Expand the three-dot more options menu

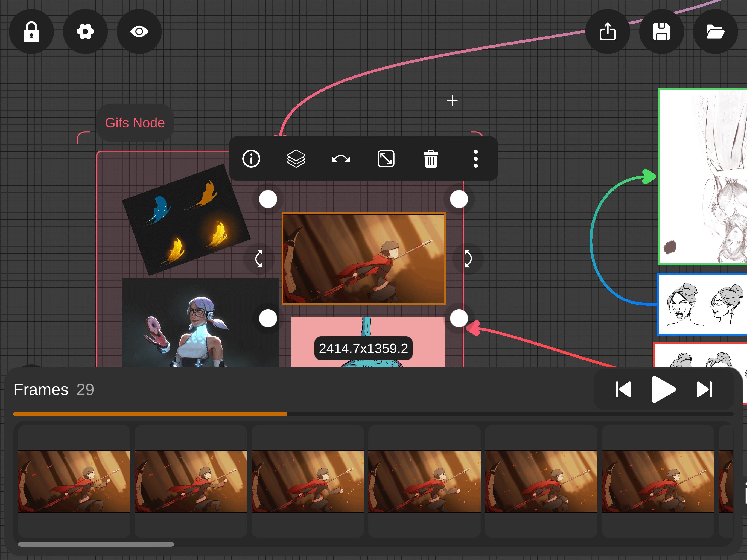(x=475, y=159)
